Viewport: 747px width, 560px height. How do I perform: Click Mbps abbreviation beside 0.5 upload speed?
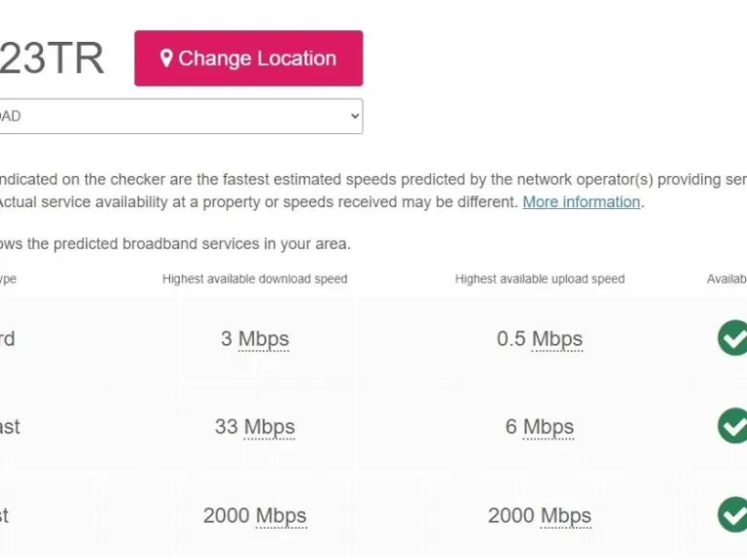556,339
